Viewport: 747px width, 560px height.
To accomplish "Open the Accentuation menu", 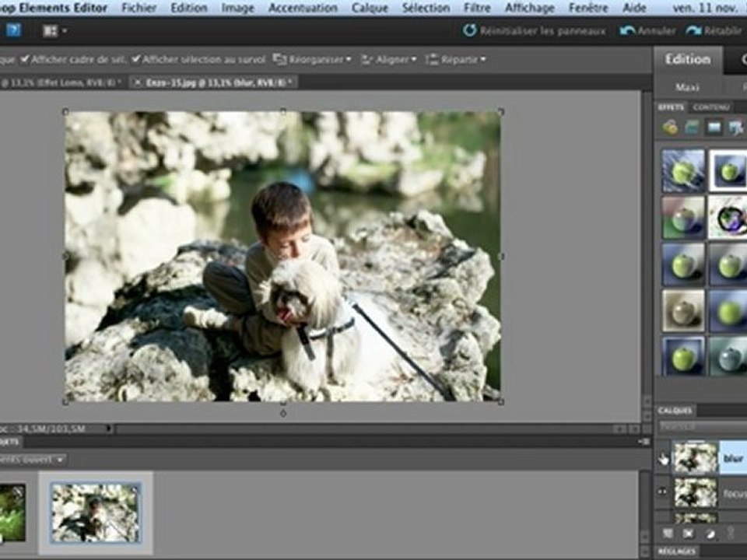I will pyautogui.click(x=303, y=8).
